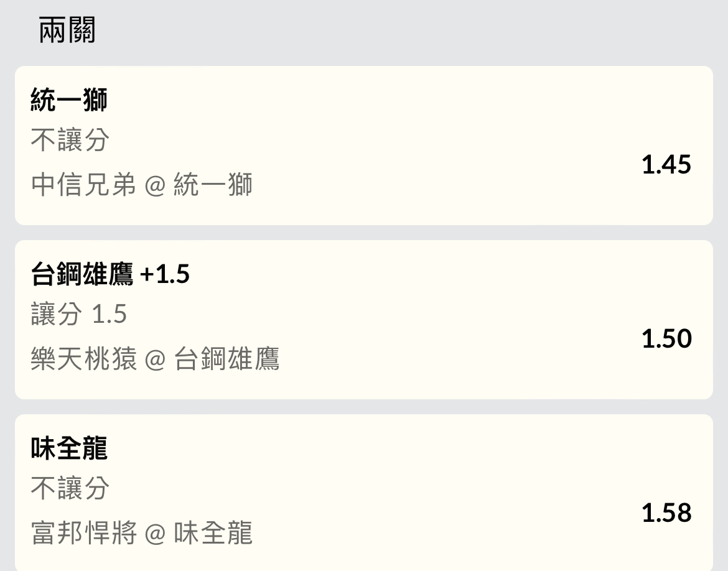Select the 統一獅 pick title
Screen dimensions: 728x571
69,100
